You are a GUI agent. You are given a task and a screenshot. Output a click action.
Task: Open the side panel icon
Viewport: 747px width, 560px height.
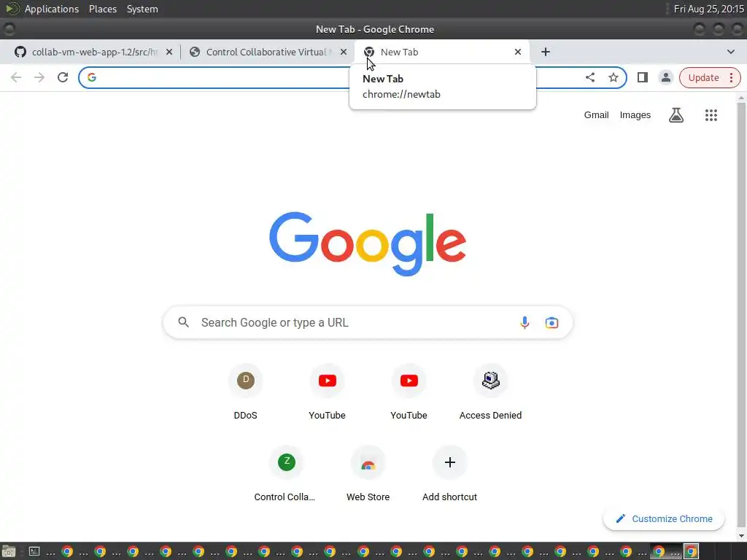click(642, 77)
